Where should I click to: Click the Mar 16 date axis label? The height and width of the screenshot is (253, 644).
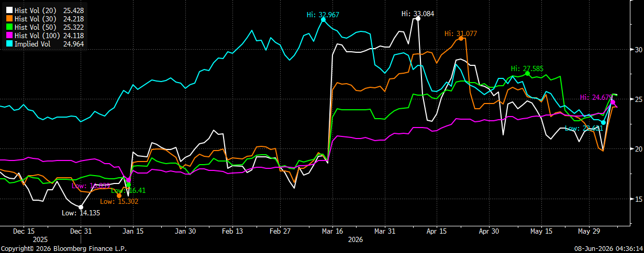click(334, 231)
